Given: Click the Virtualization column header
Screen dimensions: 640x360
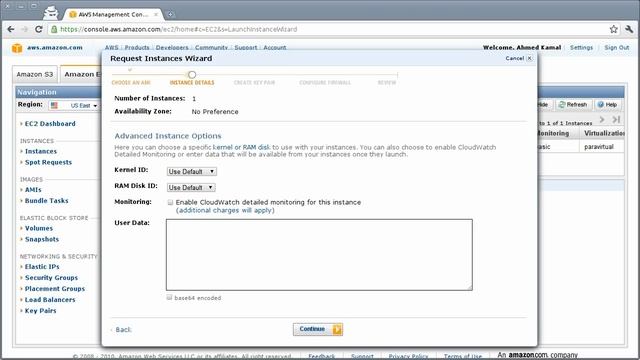Looking at the screenshot, I should tap(602, 133).
